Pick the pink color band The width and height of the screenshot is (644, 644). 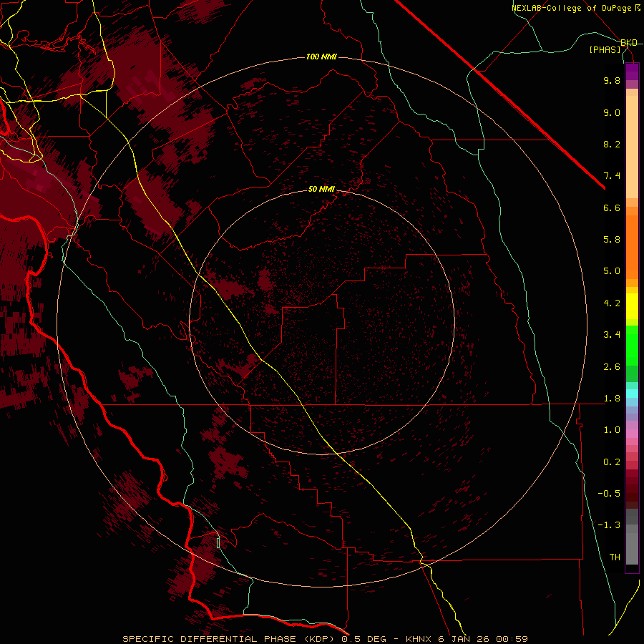tap(632, 434)
